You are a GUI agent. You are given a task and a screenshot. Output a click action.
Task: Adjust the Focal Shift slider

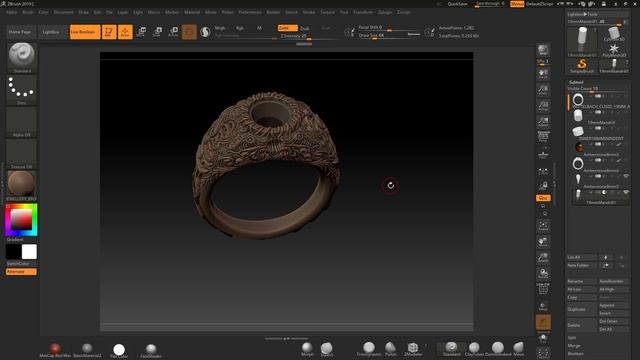[389, 27]
